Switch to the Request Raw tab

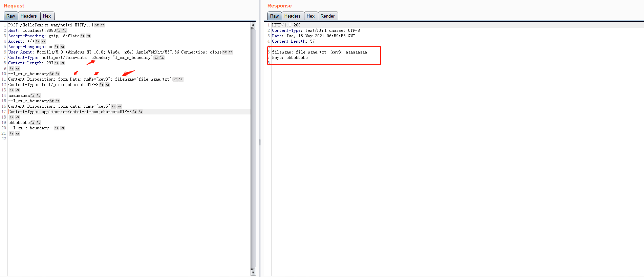pos(11,16)
